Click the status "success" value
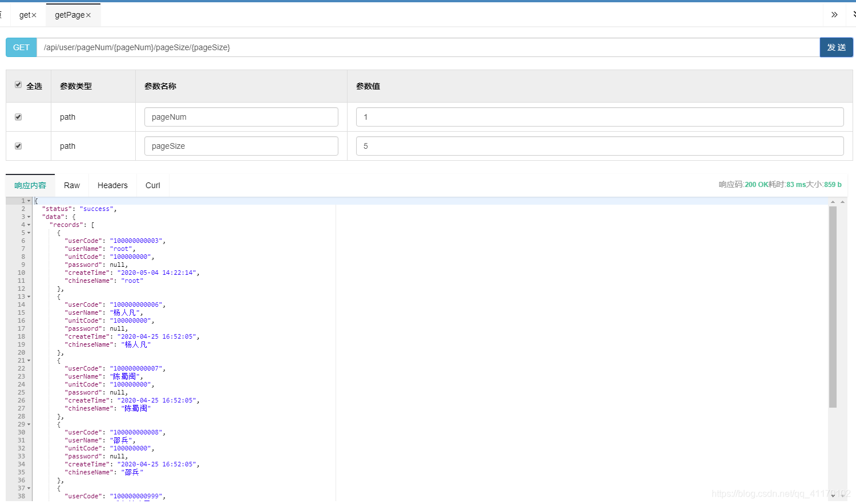 pyautogui.click(x=96, y=209)
